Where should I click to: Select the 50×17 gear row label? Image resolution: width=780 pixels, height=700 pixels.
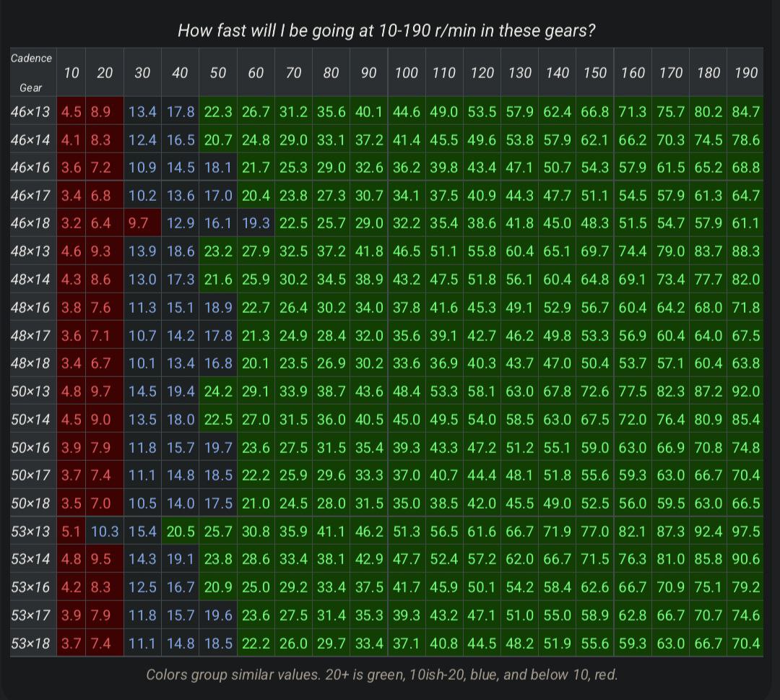tap(31, 475)
